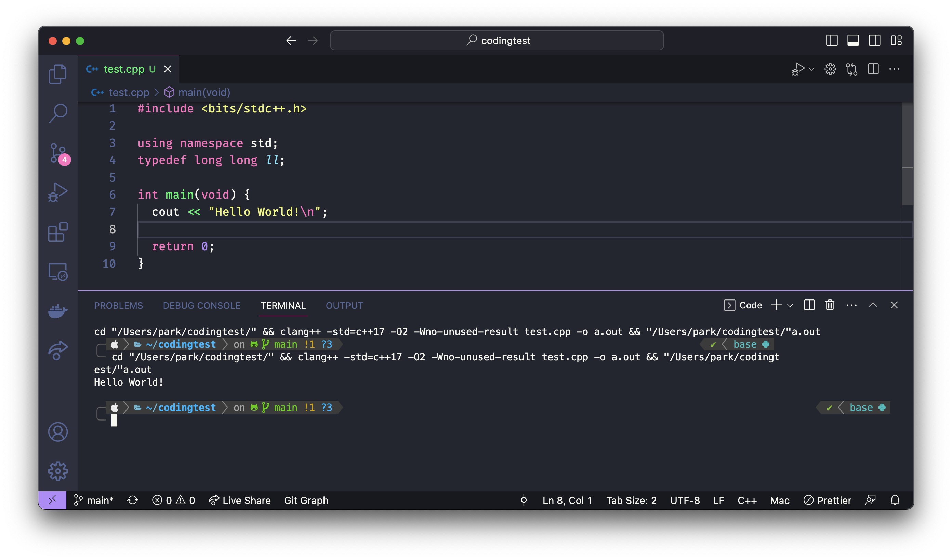Toggle the bottom panel visibility

pyautogui.click(x=852, y=40)
